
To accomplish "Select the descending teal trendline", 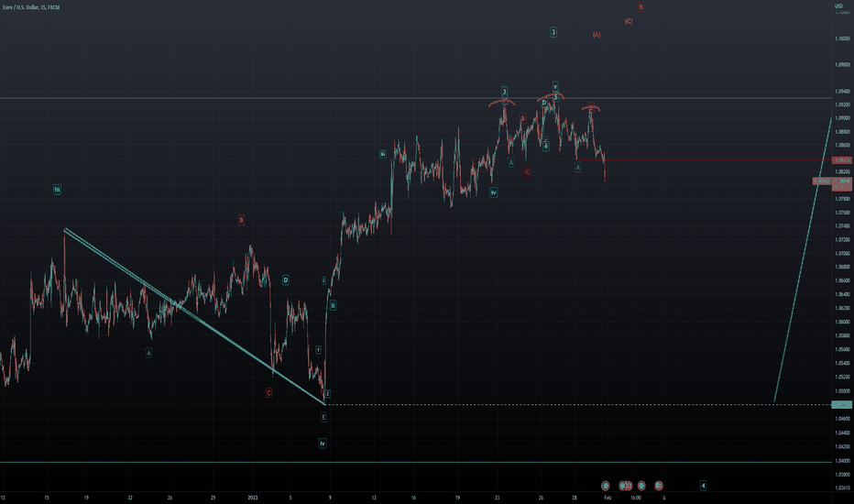I will (x=194, y=316).
